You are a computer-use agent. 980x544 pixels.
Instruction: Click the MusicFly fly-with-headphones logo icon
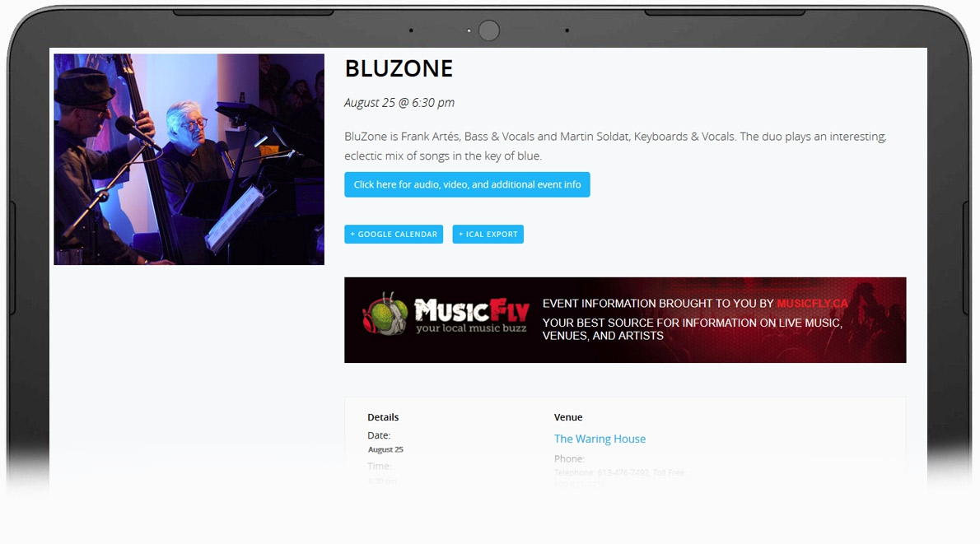385,314
